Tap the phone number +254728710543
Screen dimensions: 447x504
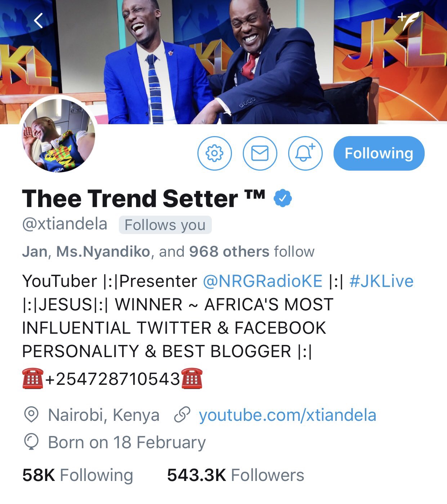(112, 379)
